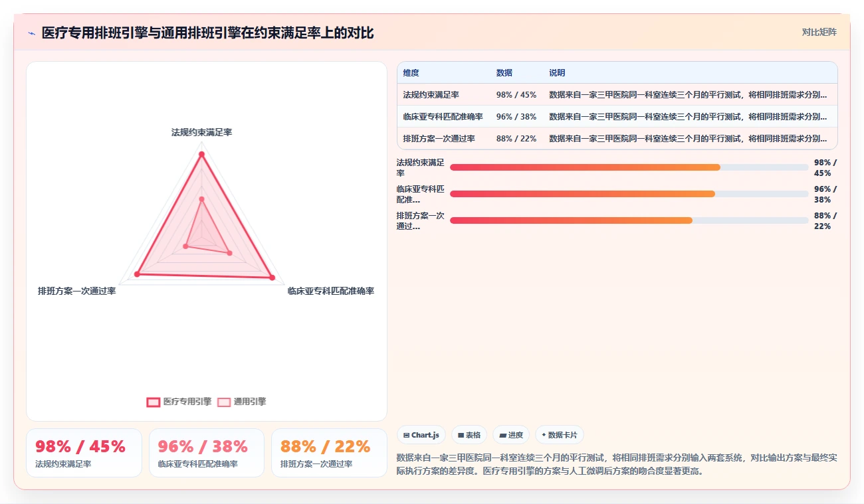Viewport: 864px width, 504px height.
Task: Select the 维度 column header
Action: point(411,73)
